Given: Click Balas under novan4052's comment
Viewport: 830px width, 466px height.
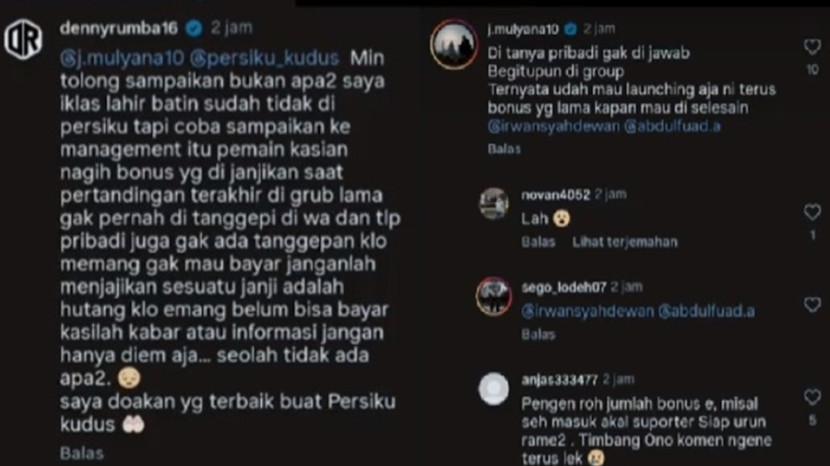Looking at the screenshot, I should (538, 242).
